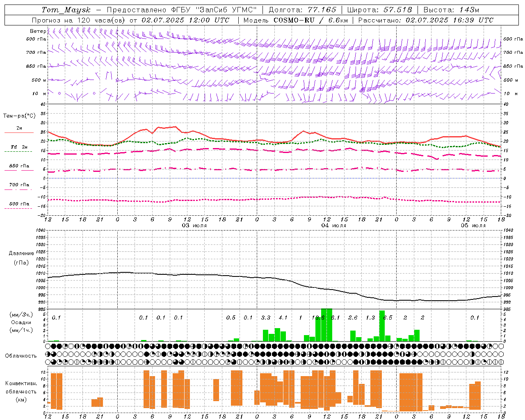Select the elevation text Высота: 143м
The height and width of the screenshot is (420, 525).
click(451, 10)
